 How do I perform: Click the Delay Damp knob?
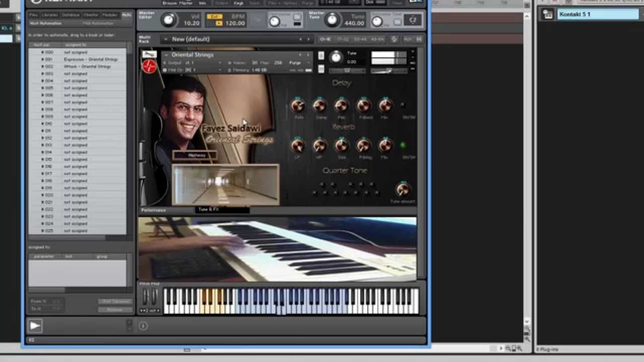click(x=319, y=106)
